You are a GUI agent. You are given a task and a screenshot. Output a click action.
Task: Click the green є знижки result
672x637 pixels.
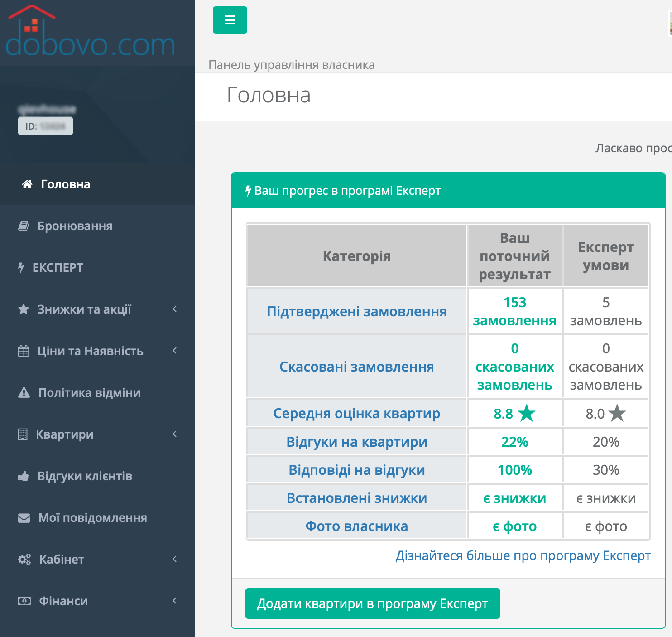(x=515, y=498)
